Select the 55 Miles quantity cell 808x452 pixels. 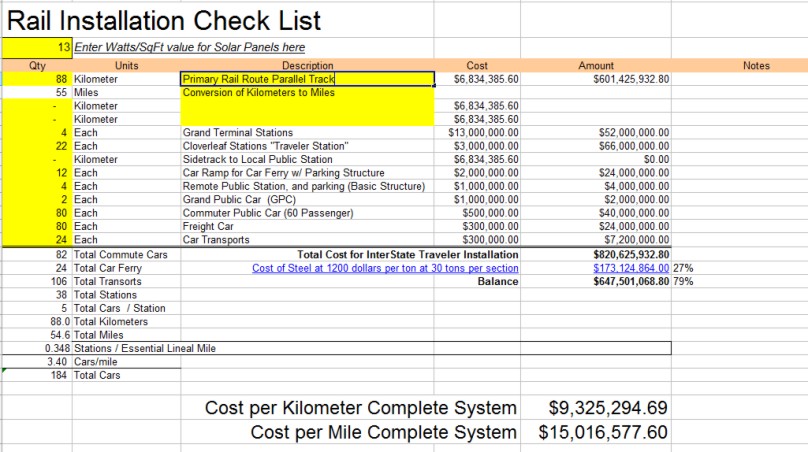point(37,92)
